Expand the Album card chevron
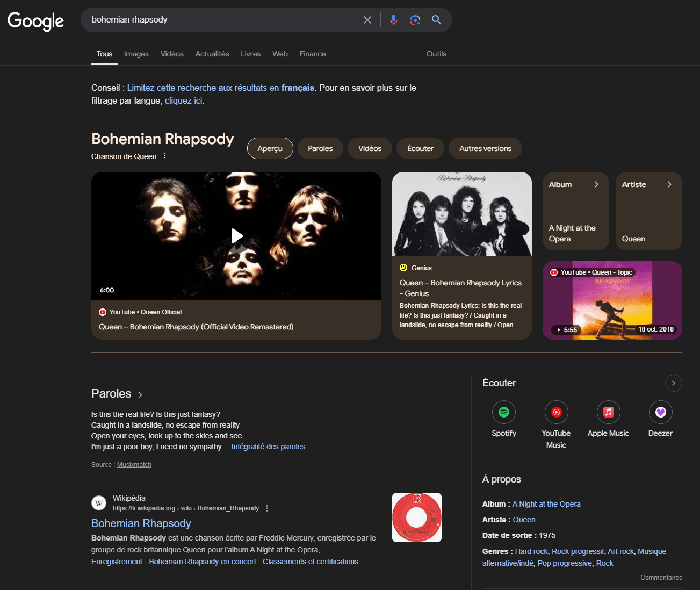 [596, 184]
